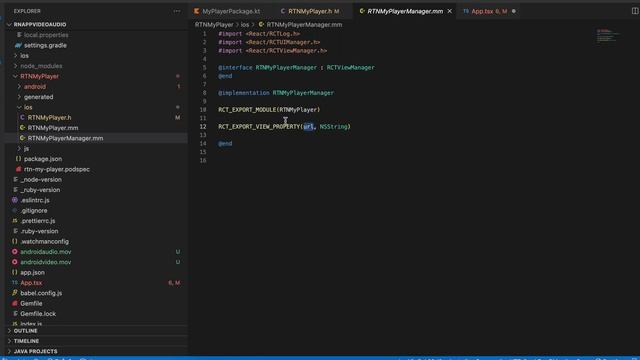The width and height of the screenshot is (640, 360).
Task: Click @implementation keyword on line 8
Action: coord(244,93)
